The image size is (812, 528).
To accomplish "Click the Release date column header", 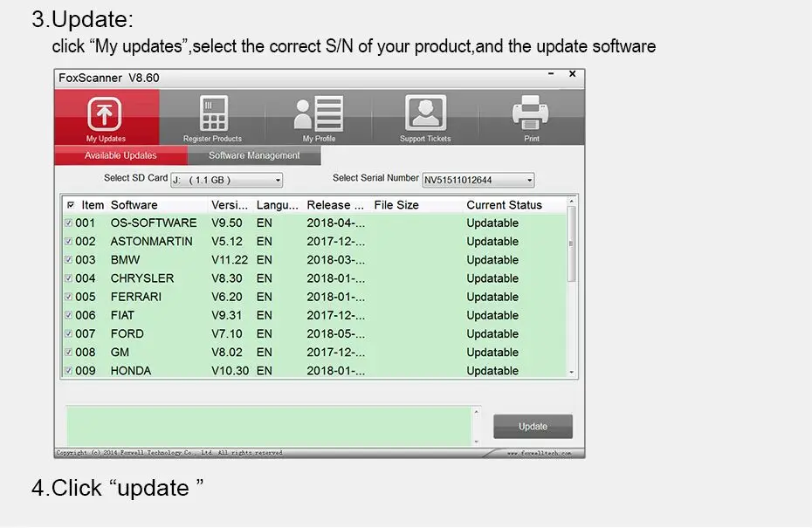I will tap(335, 205).
